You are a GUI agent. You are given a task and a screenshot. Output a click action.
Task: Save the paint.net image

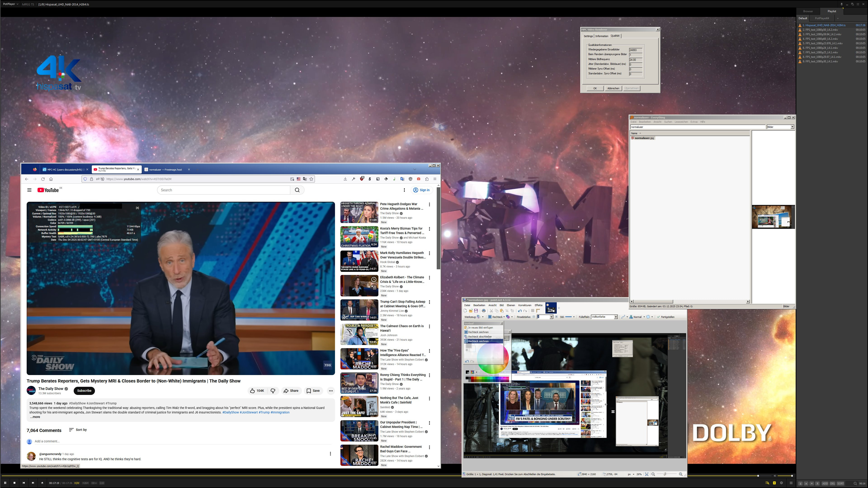(476, 311)
